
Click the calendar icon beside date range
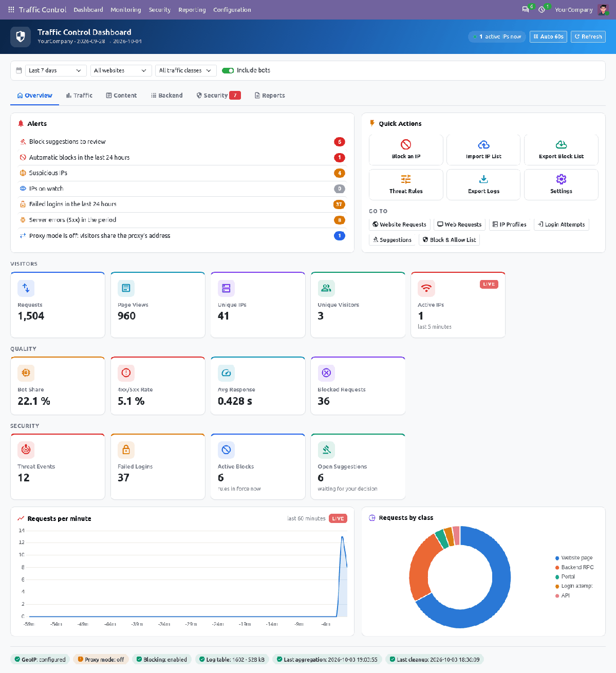coord(19,70)
